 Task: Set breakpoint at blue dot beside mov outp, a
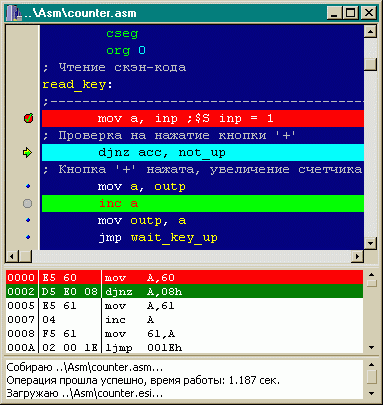[28, 220]
